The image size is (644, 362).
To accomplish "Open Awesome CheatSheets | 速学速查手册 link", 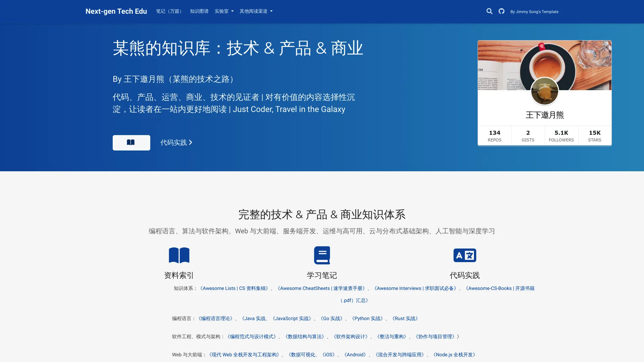I will tap(321, 288).
